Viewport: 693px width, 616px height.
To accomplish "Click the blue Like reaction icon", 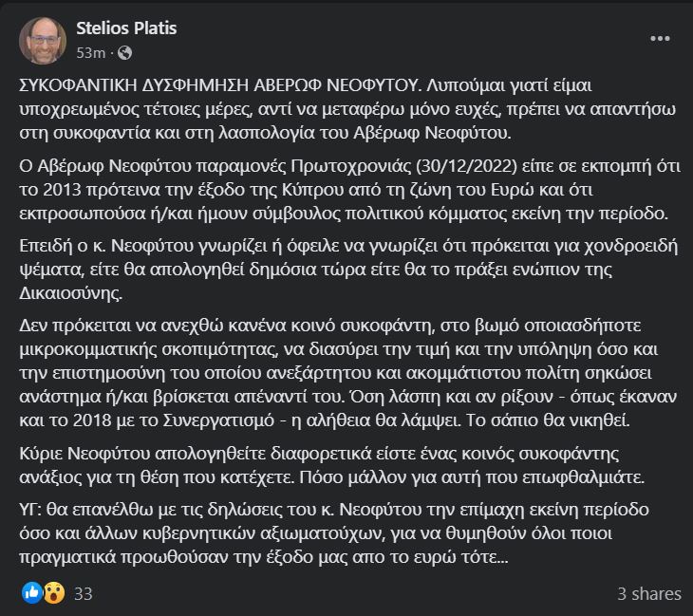I will pos(32,592).
